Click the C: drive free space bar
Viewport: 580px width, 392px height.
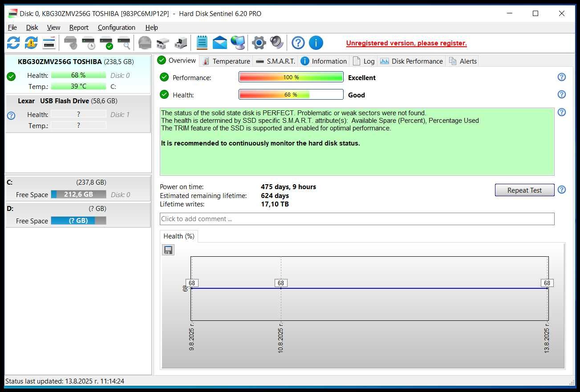pyautogui.click(x=78, y=194)
